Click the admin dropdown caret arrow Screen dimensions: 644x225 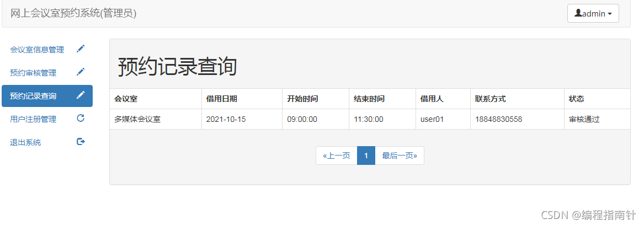coord(610,14)
